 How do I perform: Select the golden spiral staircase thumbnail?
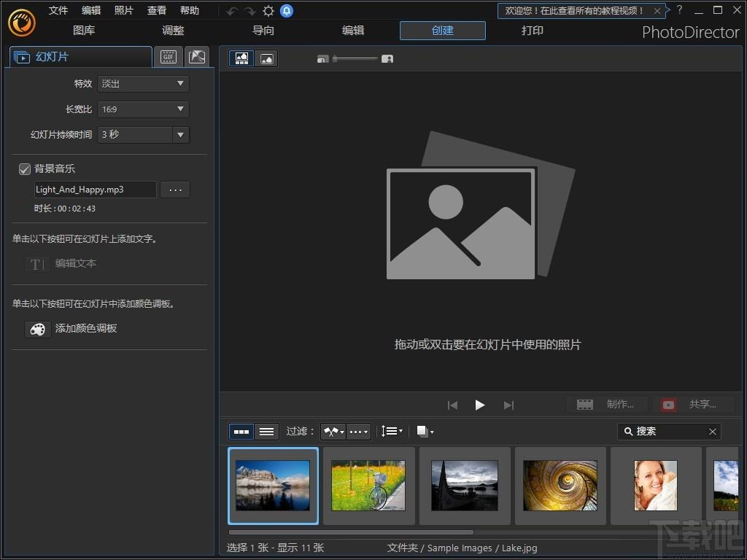click(560, 486)
